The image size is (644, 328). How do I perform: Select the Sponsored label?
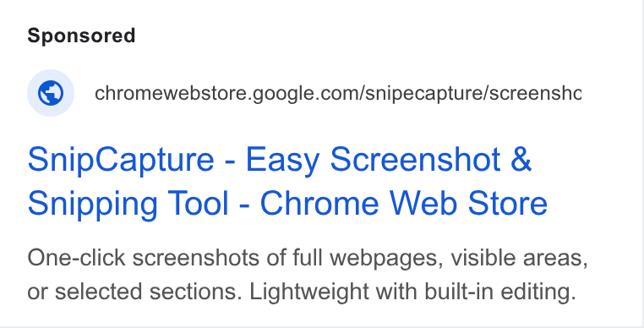[81, 36]
